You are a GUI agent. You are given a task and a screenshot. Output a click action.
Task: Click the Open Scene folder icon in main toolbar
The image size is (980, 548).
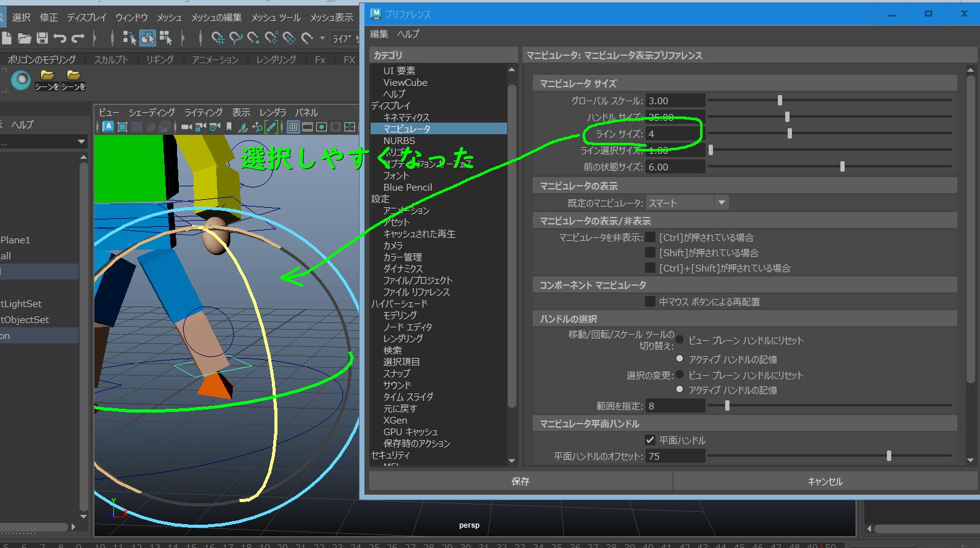24,38
